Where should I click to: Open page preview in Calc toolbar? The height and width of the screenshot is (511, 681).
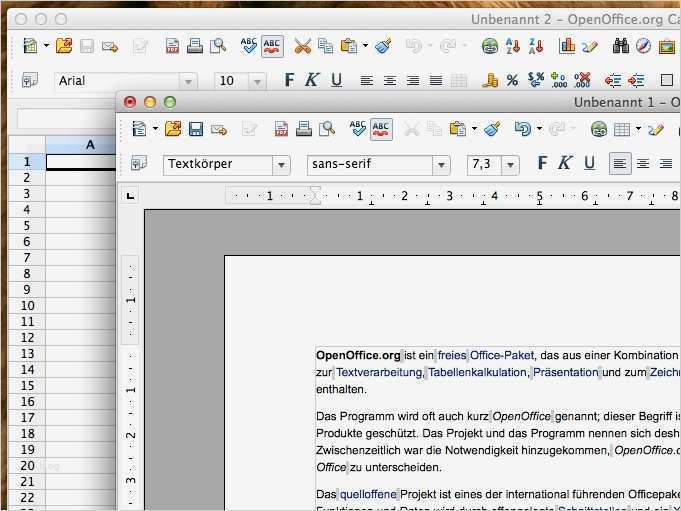[x=218, y=46]
